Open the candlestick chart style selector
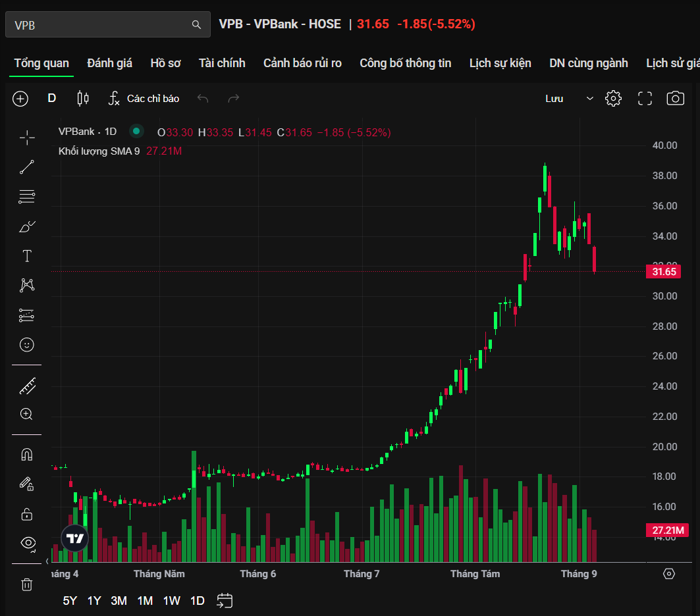 83,98
